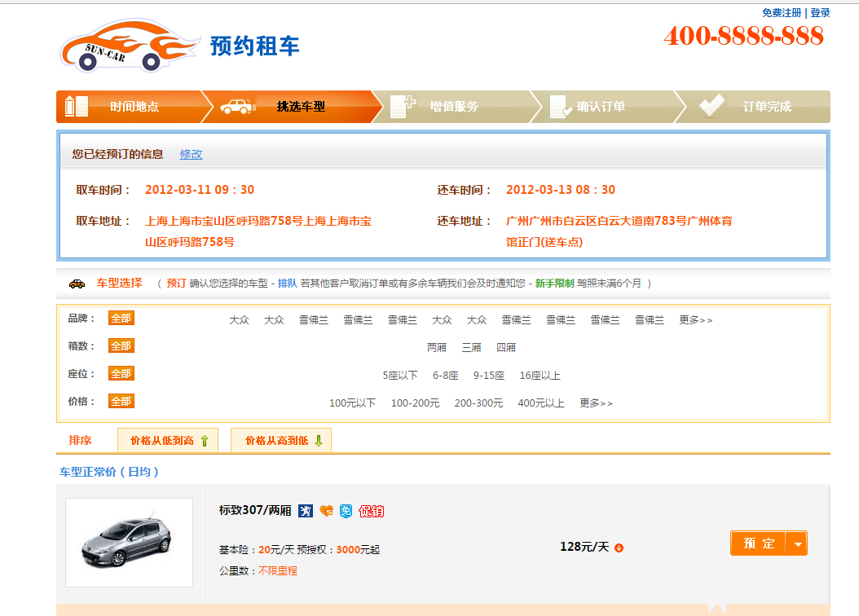Image resolution: width=859 pixels, height=616 pixels.
Task: Click the blue 免 icon next to 标致307
Action: tap(346, 511)
